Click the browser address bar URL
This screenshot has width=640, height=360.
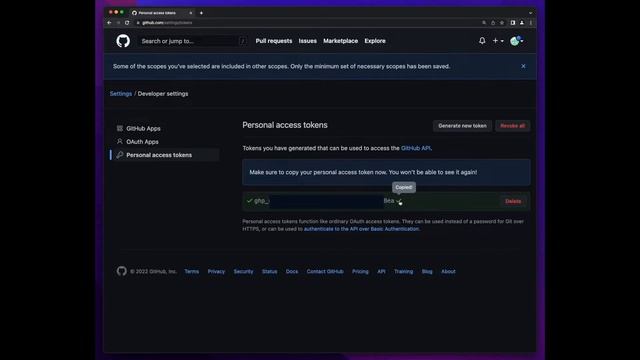click(x=167, y=23)
